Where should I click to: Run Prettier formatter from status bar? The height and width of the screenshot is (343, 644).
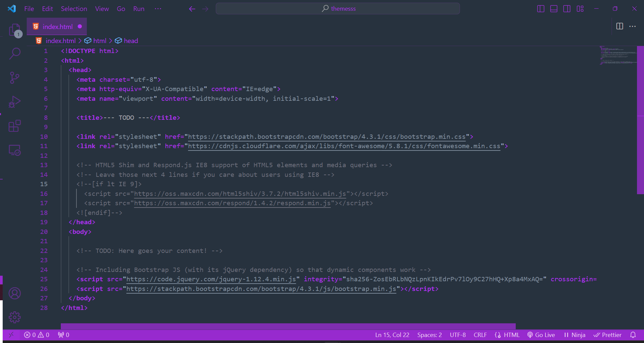(x=607, y=335)
